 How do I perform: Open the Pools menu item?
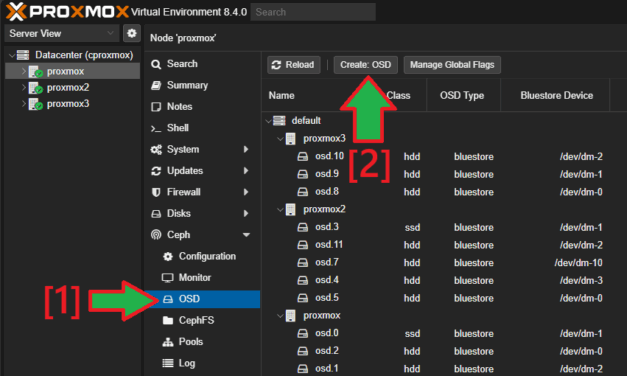click(x=202, y=342)
